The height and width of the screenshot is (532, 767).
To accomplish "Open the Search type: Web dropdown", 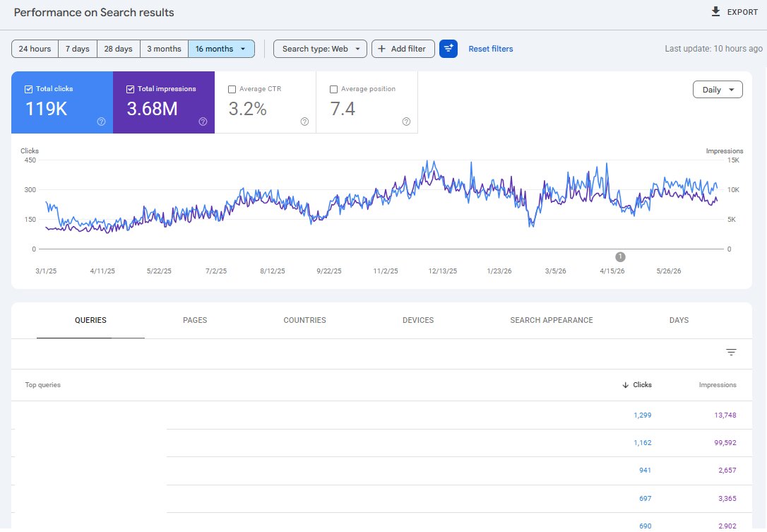I will coord(320,49).
